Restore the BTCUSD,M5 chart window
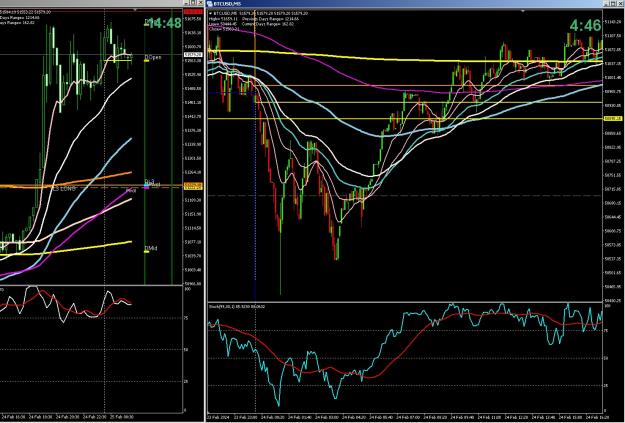The width and height of the screenshot is (625, 423). (613, 4)
